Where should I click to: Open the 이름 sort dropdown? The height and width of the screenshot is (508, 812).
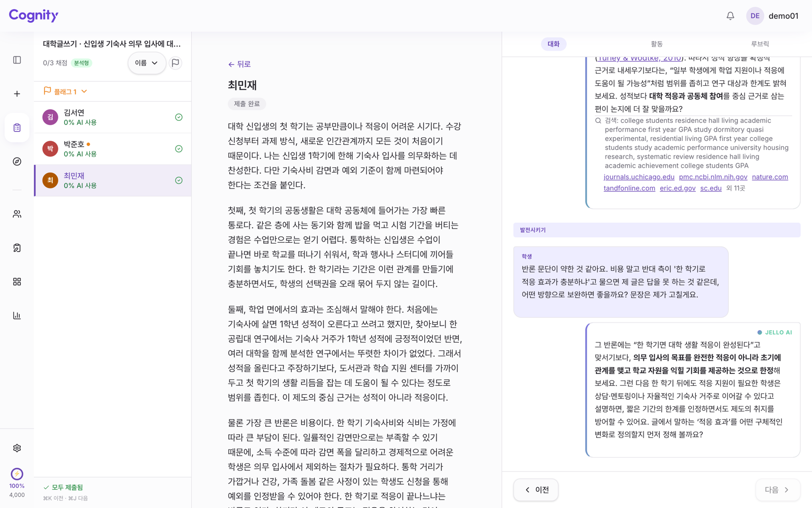tap(147, 63)
